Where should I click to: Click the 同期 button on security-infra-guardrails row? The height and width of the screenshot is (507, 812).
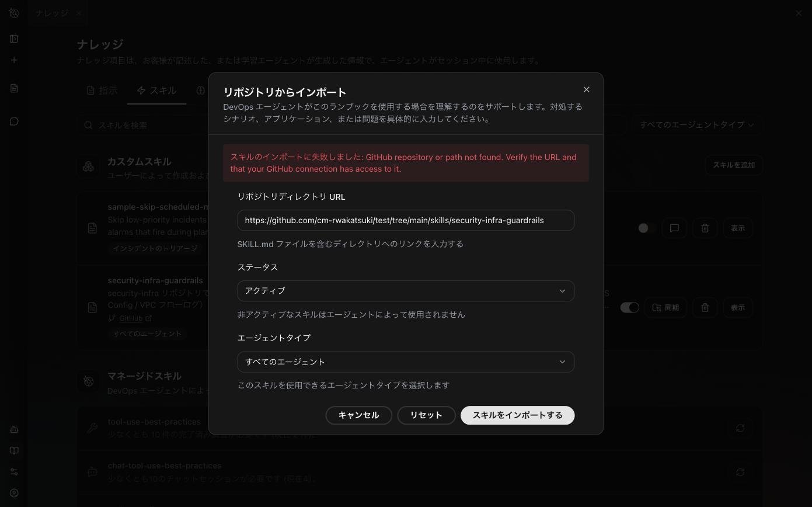click(665, 308)
